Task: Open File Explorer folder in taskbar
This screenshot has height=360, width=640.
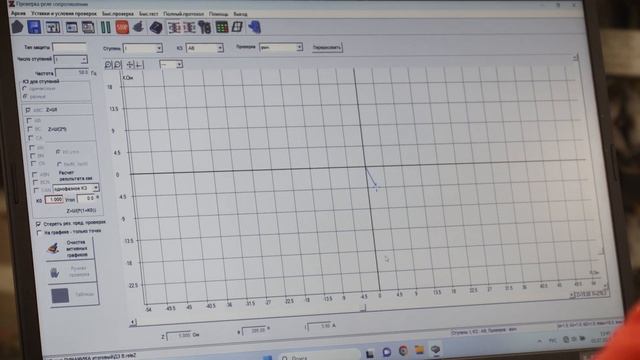Action: pos(420,350)
